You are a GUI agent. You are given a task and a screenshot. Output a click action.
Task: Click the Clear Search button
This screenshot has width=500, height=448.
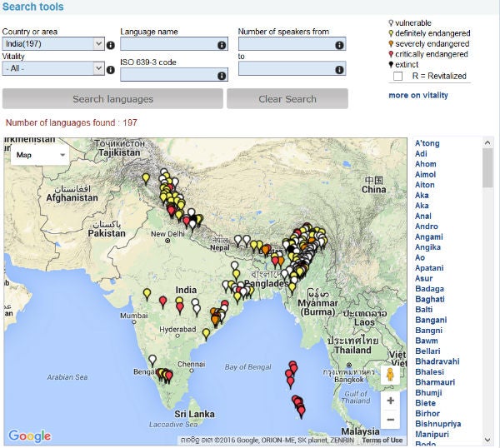pyautogui.click(x=287, y=99)
